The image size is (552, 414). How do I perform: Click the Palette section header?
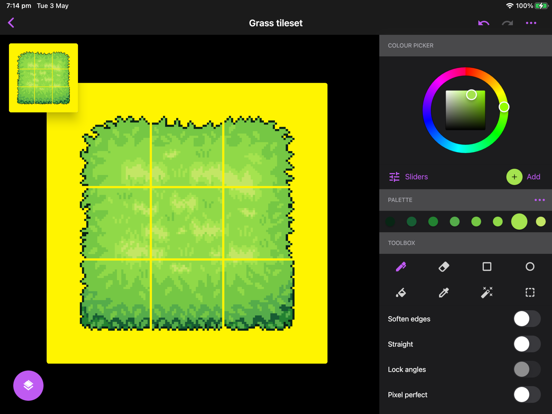coord(465,200)
